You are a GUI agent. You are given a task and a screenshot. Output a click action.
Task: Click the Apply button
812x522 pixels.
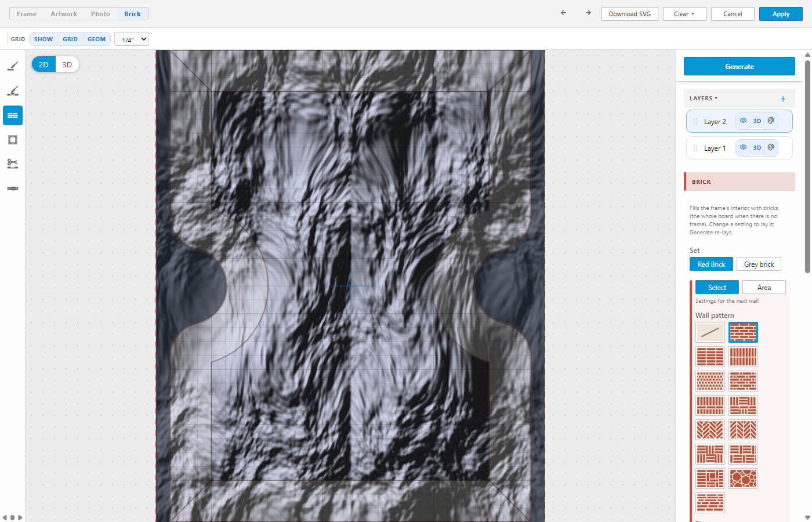pyautogui.click(x=781, y=14)
